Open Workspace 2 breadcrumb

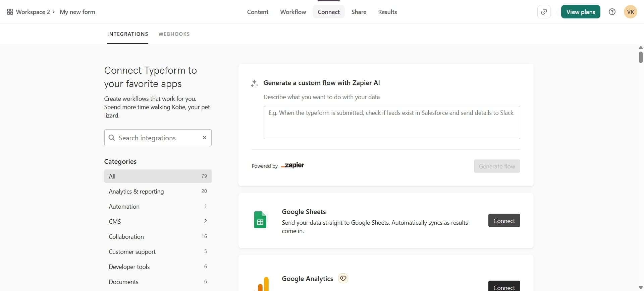33,12
